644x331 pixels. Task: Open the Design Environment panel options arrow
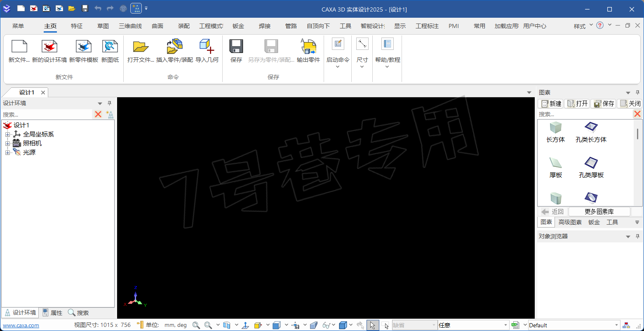(x=100, y=103)
